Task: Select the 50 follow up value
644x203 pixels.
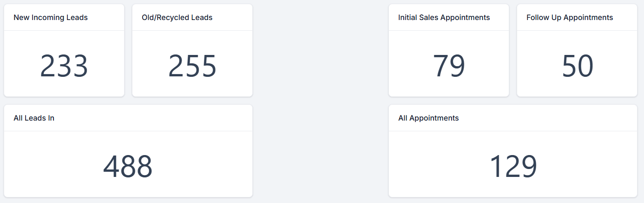Action: [x=577, y=66]
